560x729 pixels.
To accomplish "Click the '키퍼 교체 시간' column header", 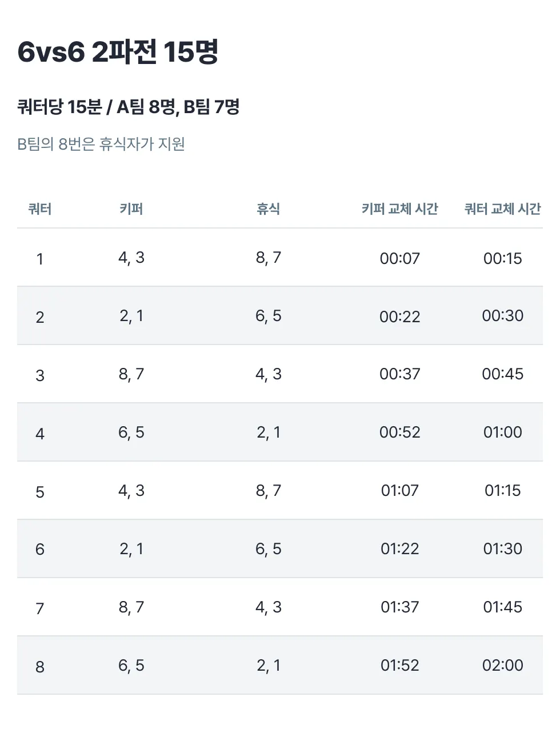I will pyautogui.click(x=399, y=209).
